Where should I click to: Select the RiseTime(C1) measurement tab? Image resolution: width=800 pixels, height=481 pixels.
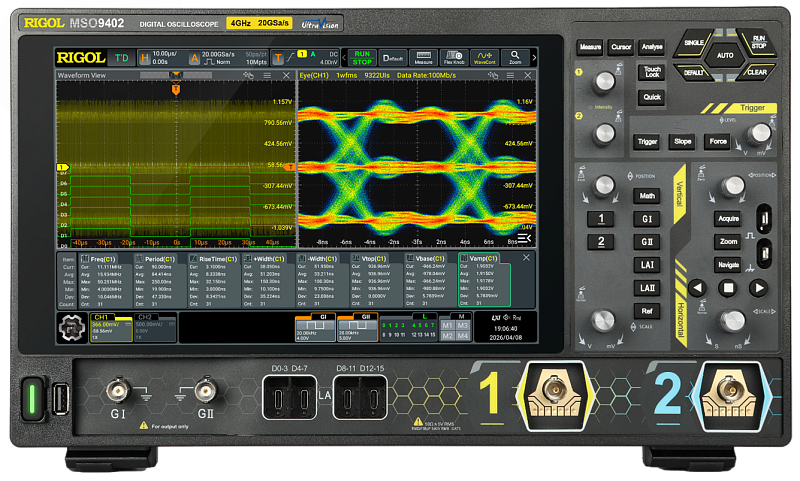(x=213, y=259)
